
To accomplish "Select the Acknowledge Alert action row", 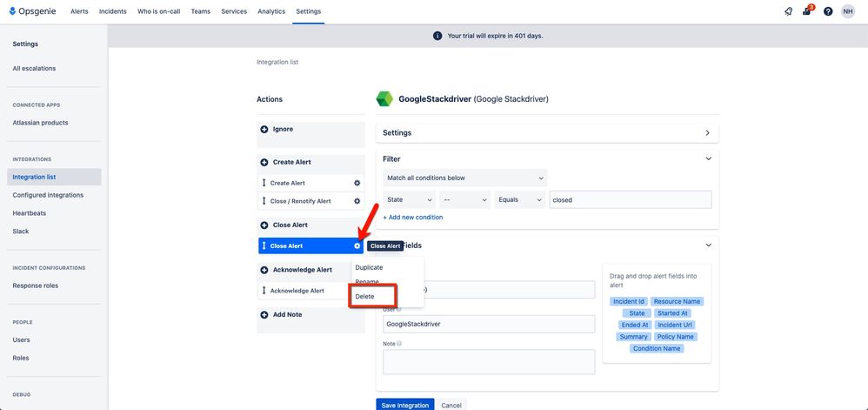I will coord(310,291).
